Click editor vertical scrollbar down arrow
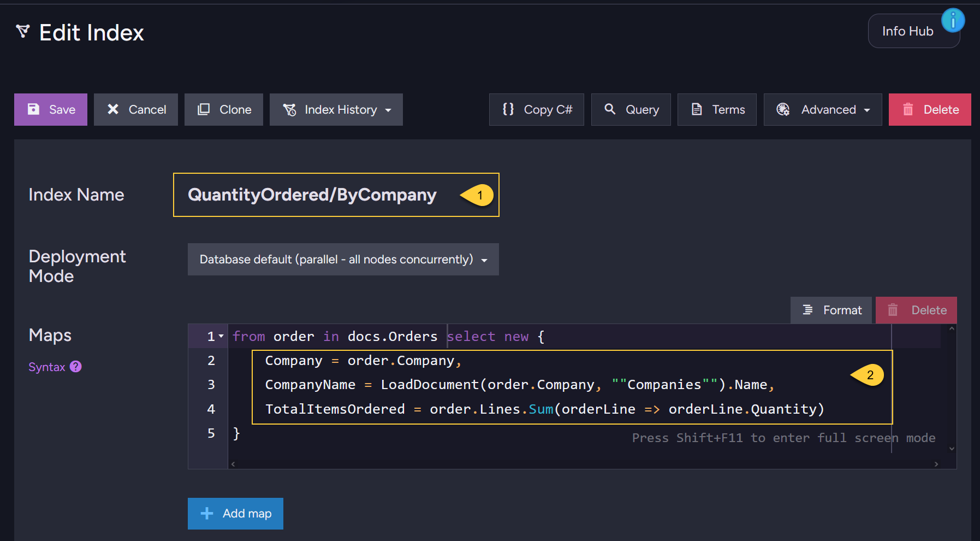Image resolution: width=980 pixels, height=541 pixels. click(x=952, y=449)
